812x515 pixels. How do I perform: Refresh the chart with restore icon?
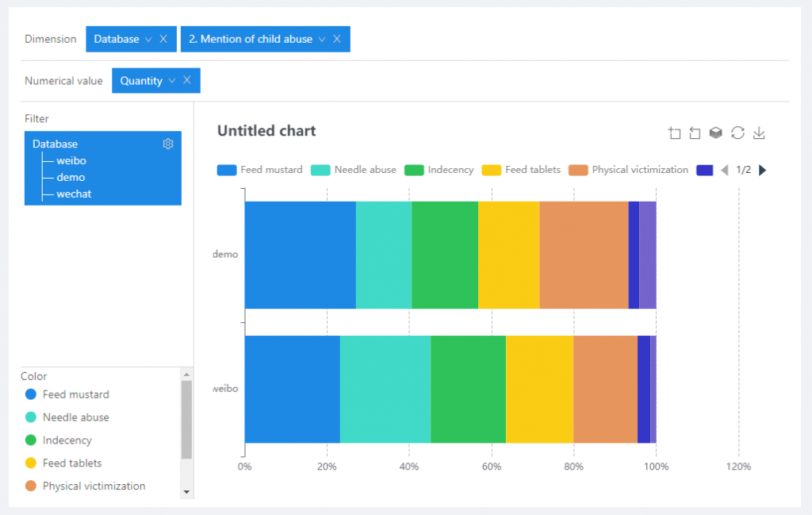click(x=737, y=133)
